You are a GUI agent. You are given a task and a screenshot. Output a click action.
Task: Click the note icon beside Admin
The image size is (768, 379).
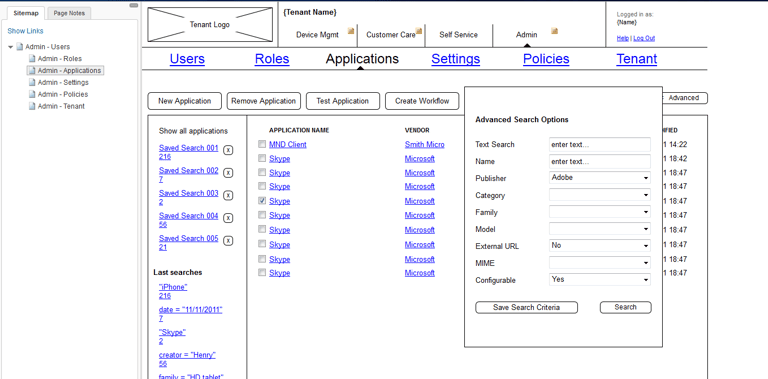tap(554, 31)
